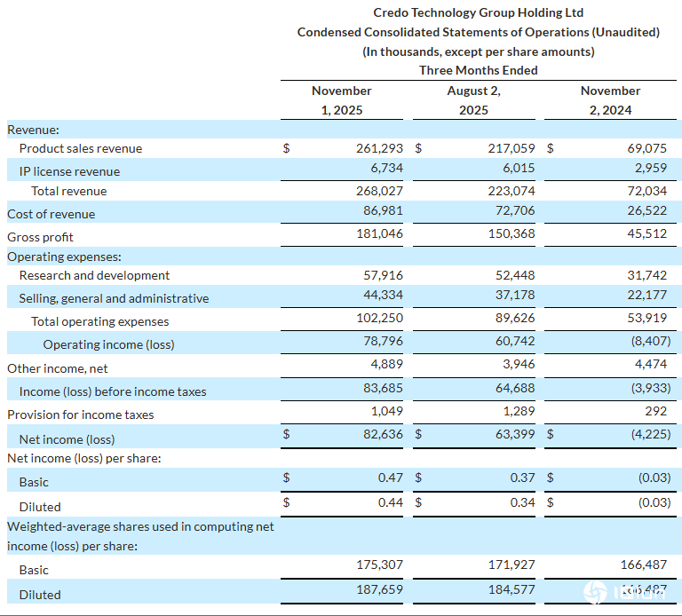Select the November 2, 2024 column header
This screenshot has height=616, width=682.
point(610,100)
